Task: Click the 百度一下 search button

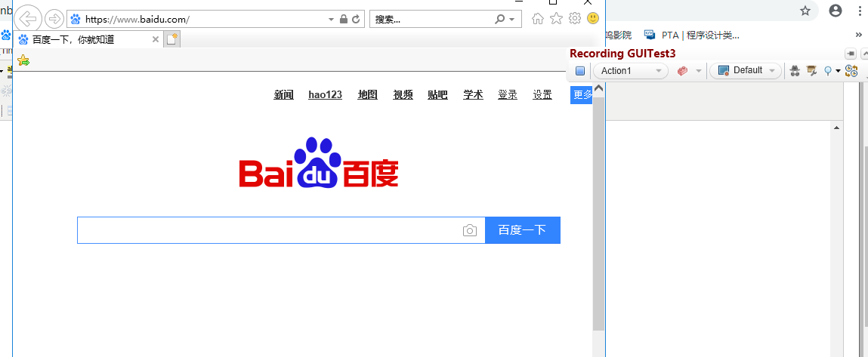Action: click(523, 230)
